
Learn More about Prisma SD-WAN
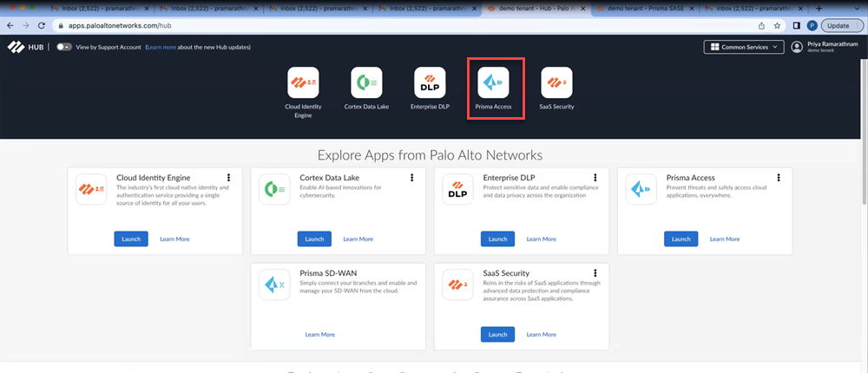(320, 334)
